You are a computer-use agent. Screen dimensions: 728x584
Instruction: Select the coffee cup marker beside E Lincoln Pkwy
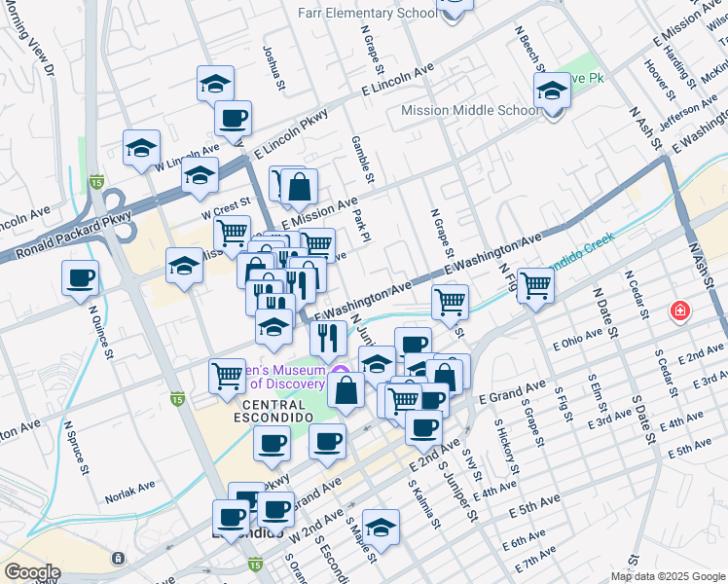(233, 120)
